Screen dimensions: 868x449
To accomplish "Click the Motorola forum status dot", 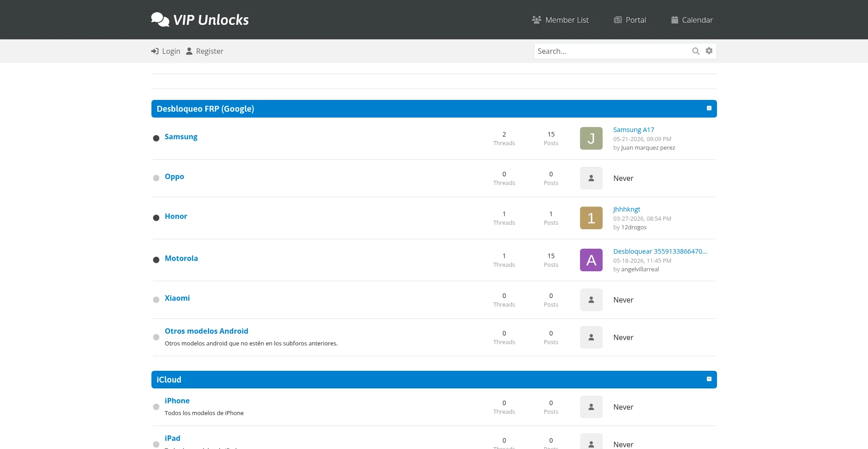I will pyautogui.click(x=156, y=260).
